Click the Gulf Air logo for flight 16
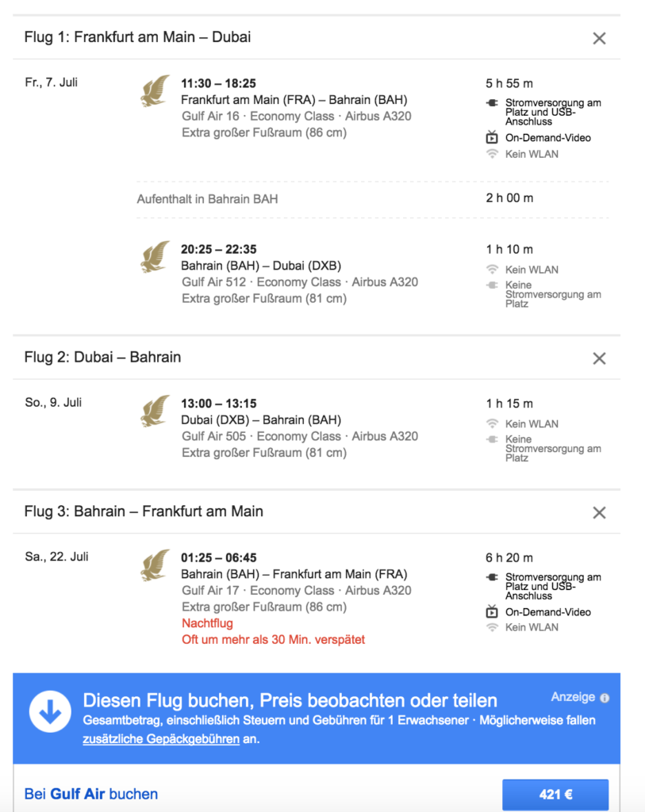The width and height of the screenshot is (645, 812). 155,91
